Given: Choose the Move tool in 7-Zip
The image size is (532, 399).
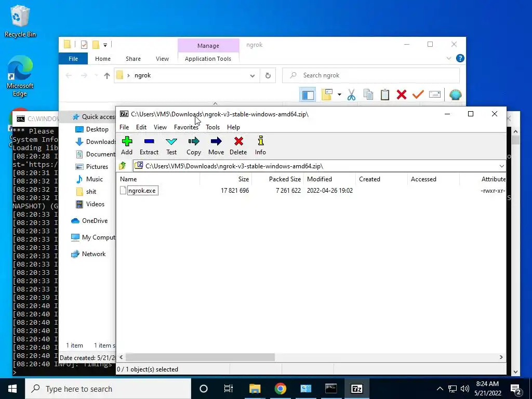Looking at the screenshot, I should 216,146.
